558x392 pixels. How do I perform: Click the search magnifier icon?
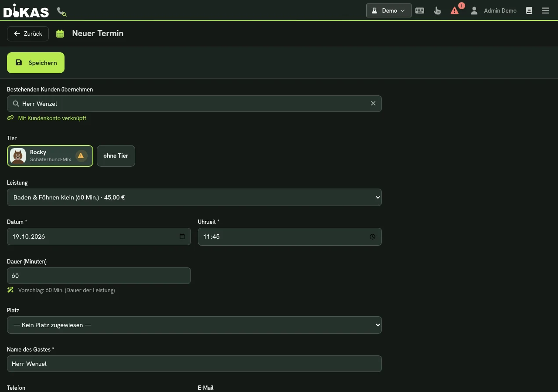click(16, 104)
